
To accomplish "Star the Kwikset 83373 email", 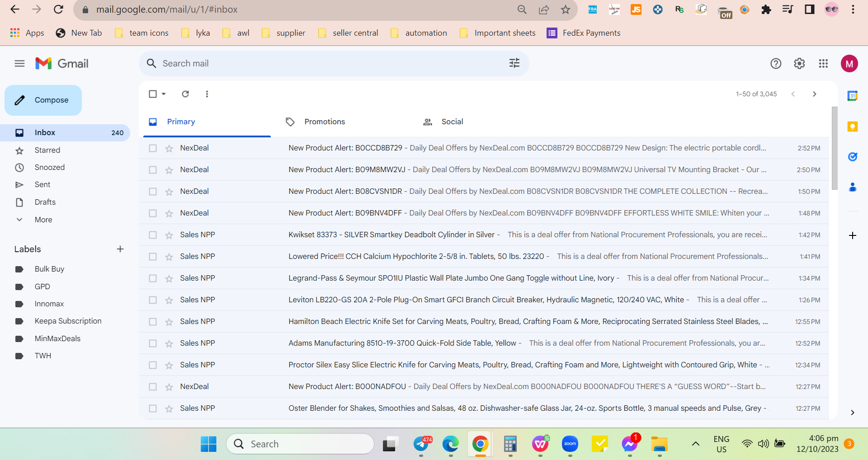I will (x=169, y=235).
